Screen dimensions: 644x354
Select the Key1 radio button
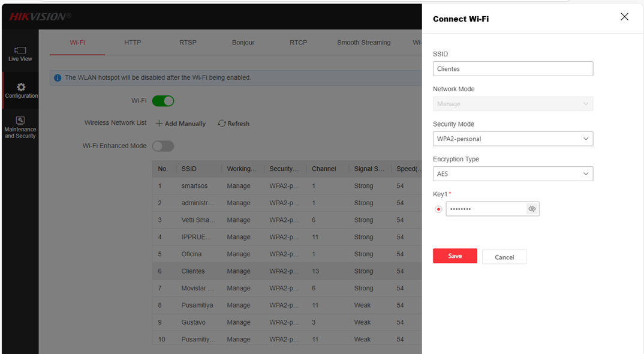point(438,209)
